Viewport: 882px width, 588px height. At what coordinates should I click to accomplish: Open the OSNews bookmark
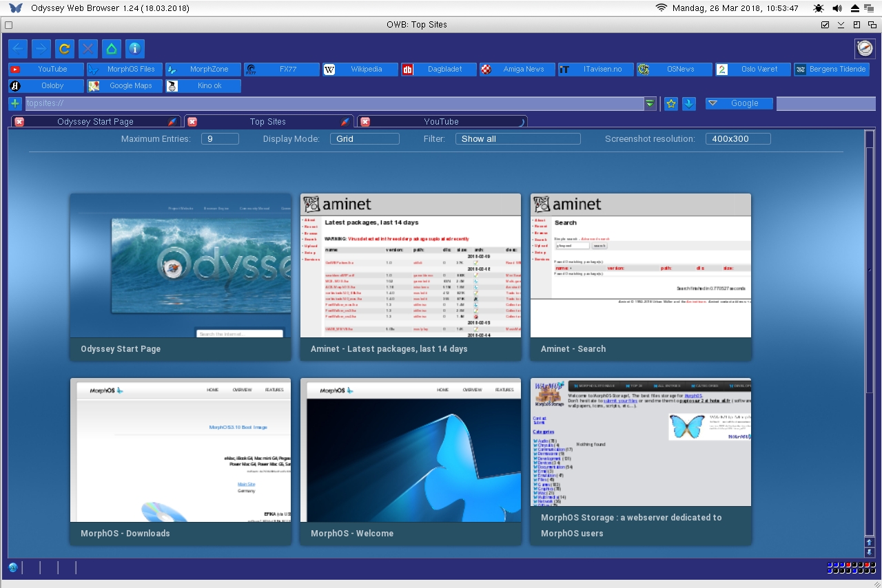[675, 70]
